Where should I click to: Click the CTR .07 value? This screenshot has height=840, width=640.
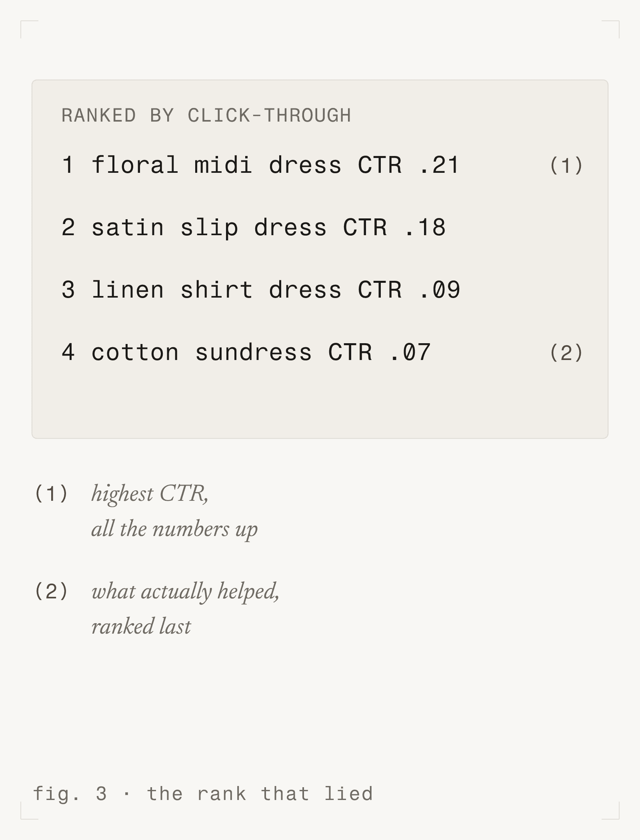(379, 352)
